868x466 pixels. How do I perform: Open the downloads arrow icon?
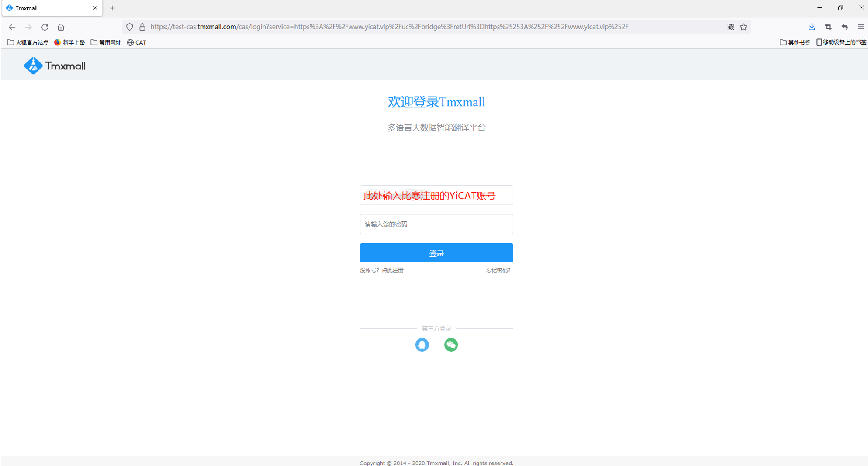pyautogui.click(x=812, y=27)
